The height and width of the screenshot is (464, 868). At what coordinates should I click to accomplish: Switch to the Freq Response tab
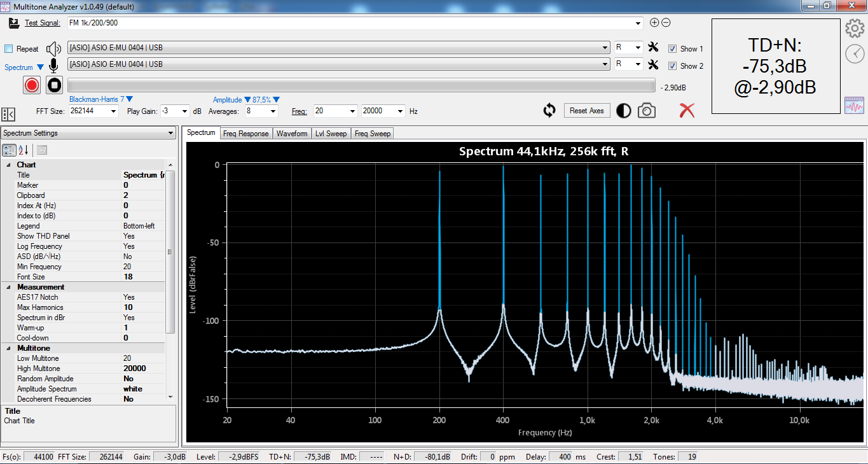point(245,133)
